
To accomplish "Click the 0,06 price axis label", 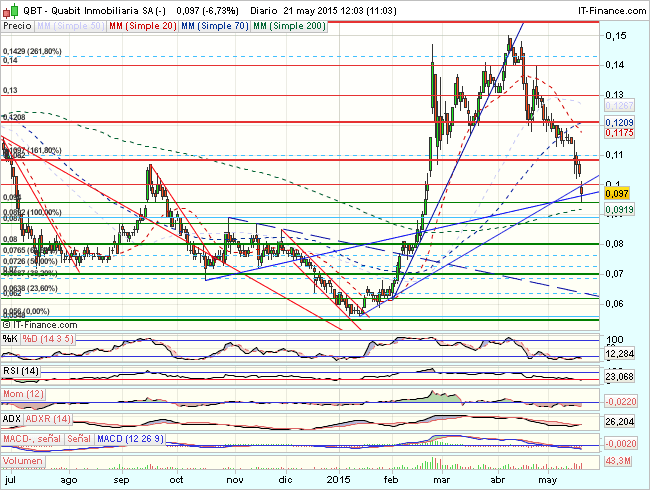I will pos(614,303).
